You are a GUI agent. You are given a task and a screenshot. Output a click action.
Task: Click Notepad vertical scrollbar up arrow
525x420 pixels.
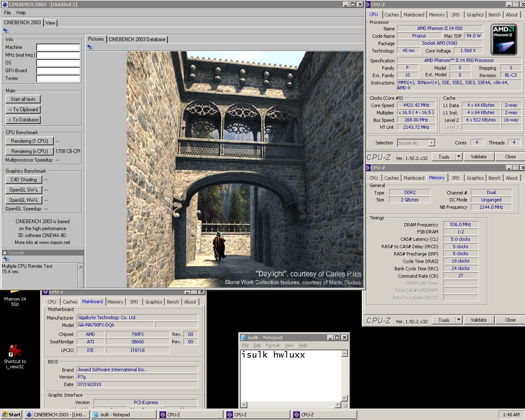[x=345, y=354]
